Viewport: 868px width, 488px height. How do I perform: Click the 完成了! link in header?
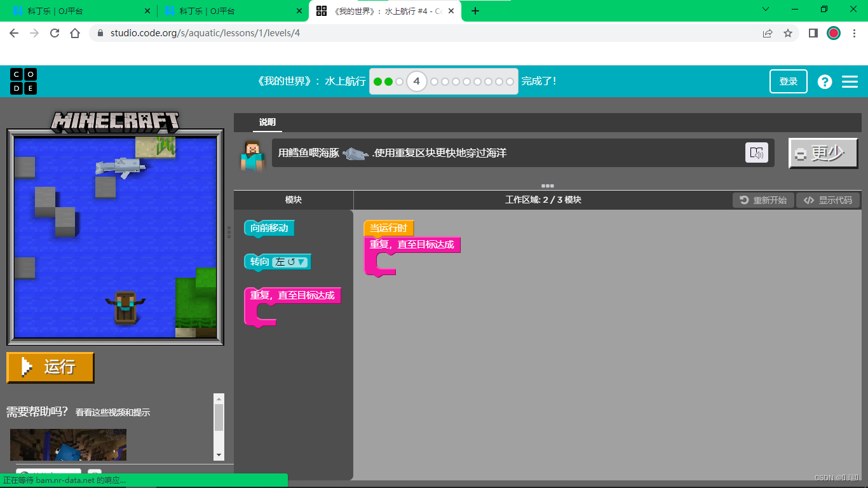tap(539, 81)
